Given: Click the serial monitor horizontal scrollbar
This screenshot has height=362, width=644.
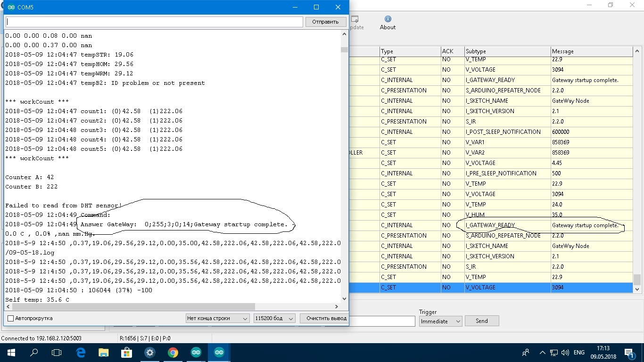Looking at the screenshot, I should tap(132, 307).
